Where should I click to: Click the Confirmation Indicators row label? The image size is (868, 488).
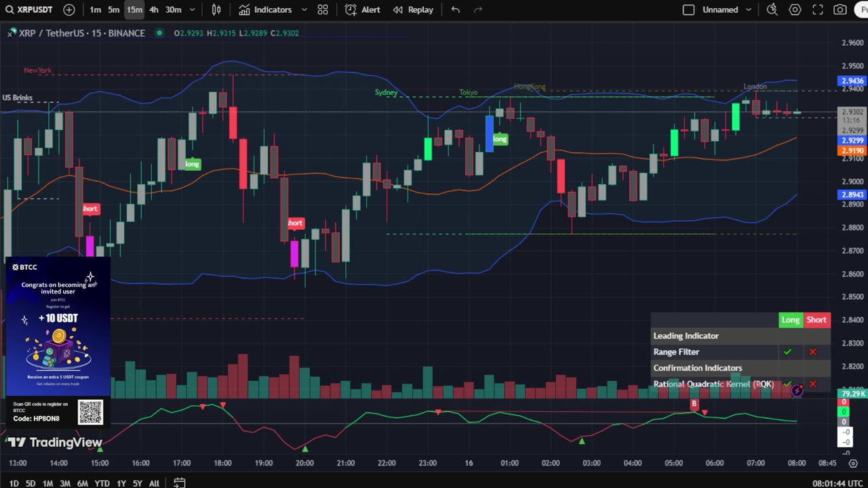tap(697, 368)
